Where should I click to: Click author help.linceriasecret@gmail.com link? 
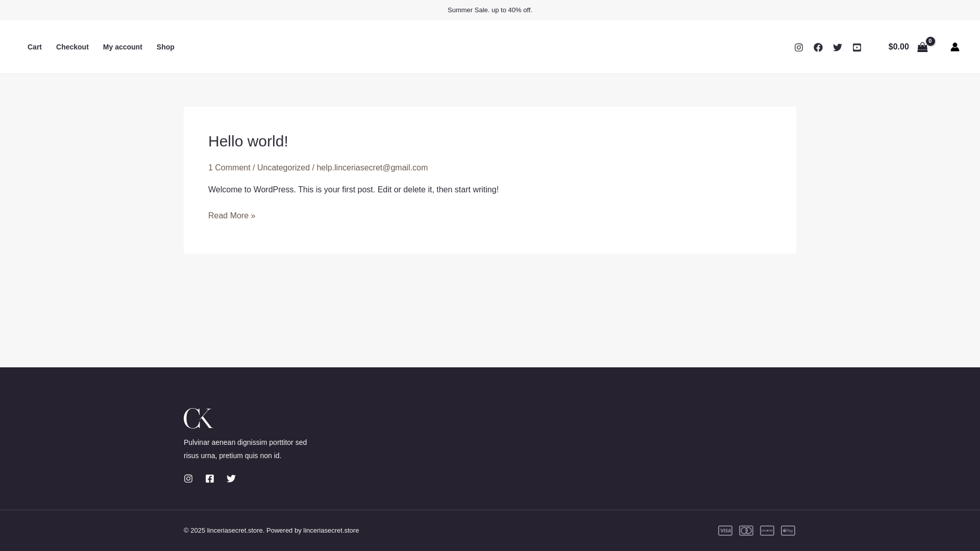point(372,168)
